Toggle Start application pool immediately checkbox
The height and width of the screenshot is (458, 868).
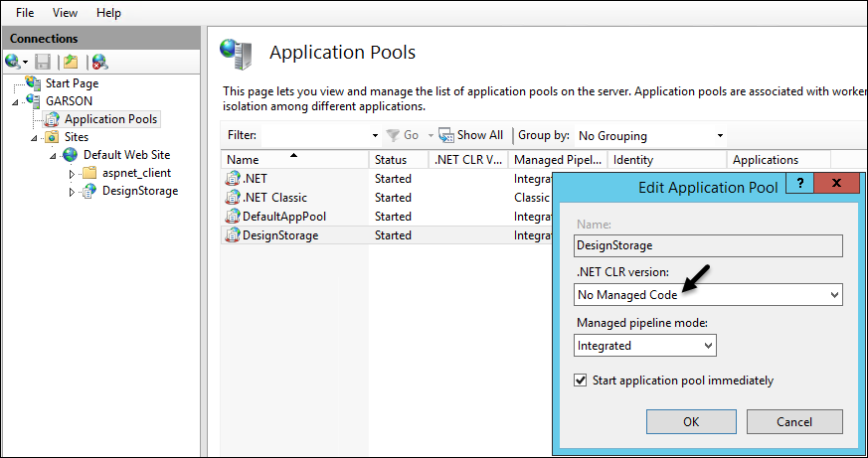580,380
